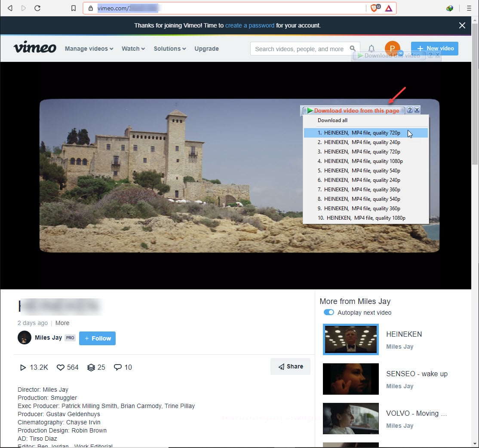Screen dimensions: 479x448
Task: Click the scrollbar down arrow
Action: [475, 444]
